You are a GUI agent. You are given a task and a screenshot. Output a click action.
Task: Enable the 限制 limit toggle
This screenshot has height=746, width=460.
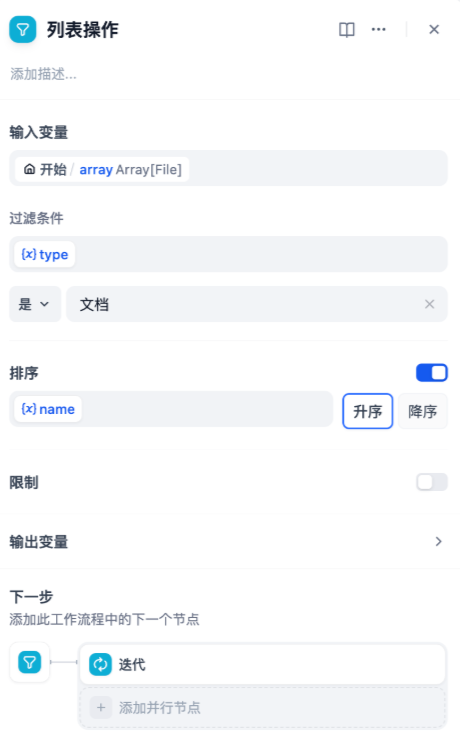coord(431,482)
